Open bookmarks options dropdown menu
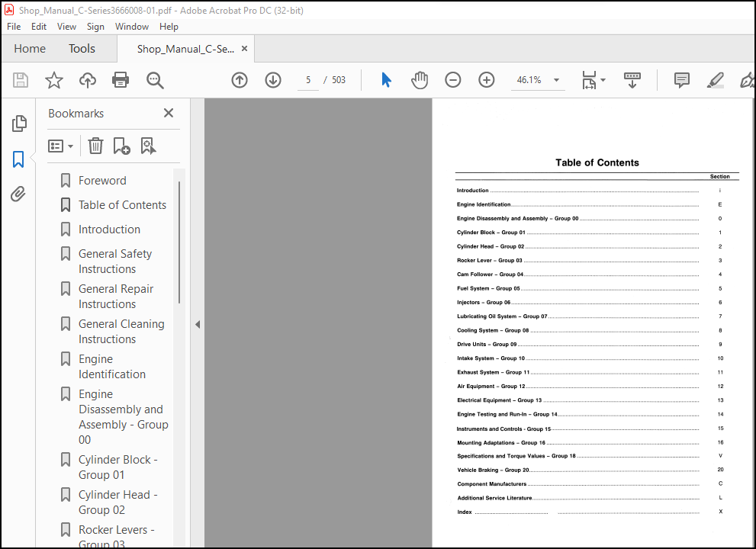 (x=61, y=146)
